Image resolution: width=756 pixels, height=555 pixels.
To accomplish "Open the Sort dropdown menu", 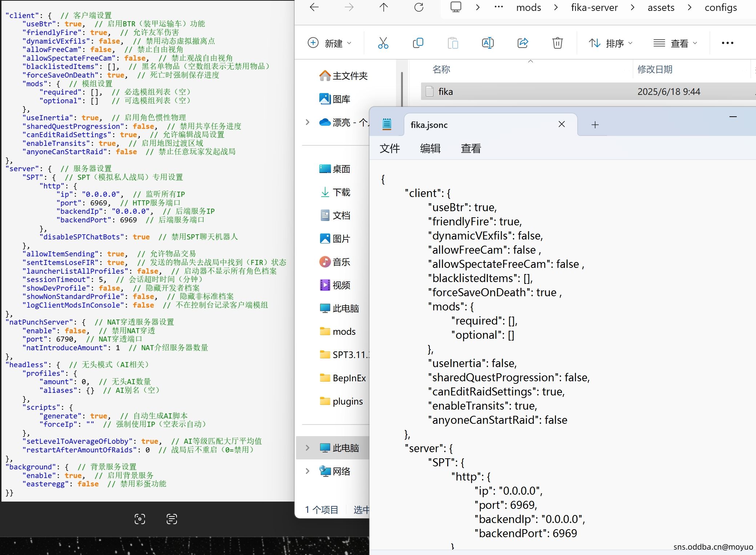I will [611, 43].
